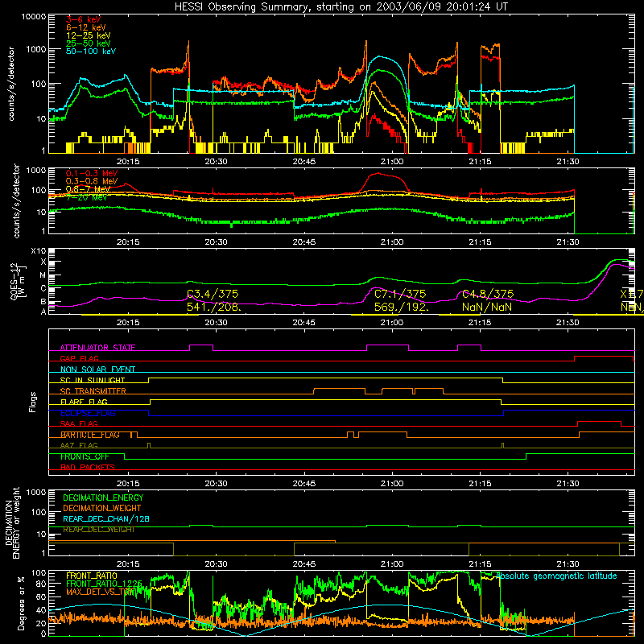Select the '50-100 keV' legend label
Viewport: 644px width, 644px height.
pos(91,52)
